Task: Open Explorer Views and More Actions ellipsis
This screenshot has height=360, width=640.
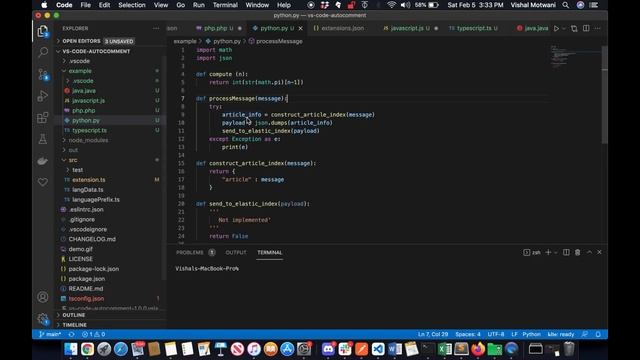Action: [156, 29]
